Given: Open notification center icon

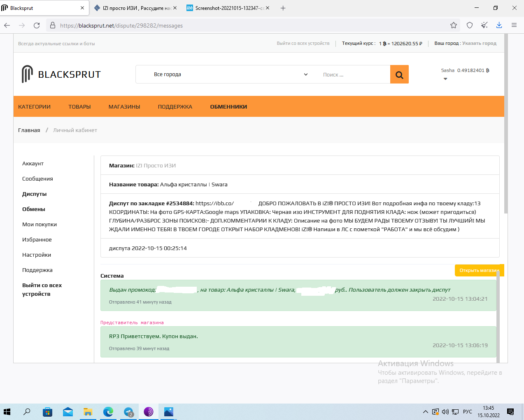Looking at the screenshot, I should tap(510, 412).
